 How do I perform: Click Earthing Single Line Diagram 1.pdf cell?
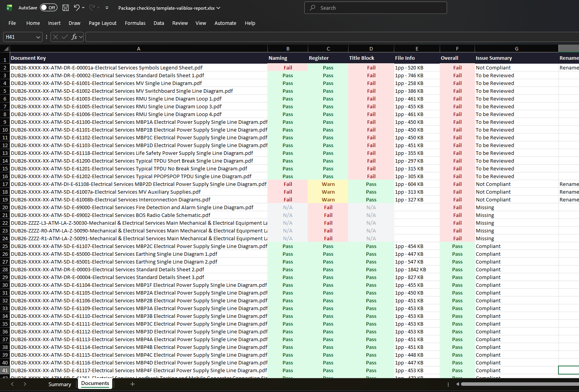point(139,254)
